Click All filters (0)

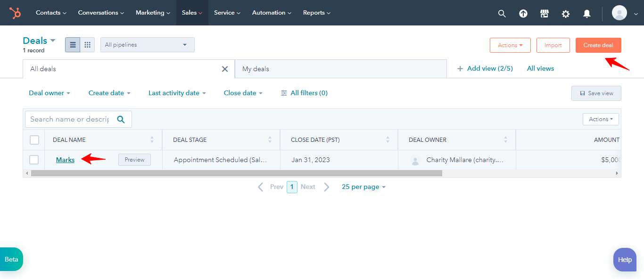[x=304, y=93]
